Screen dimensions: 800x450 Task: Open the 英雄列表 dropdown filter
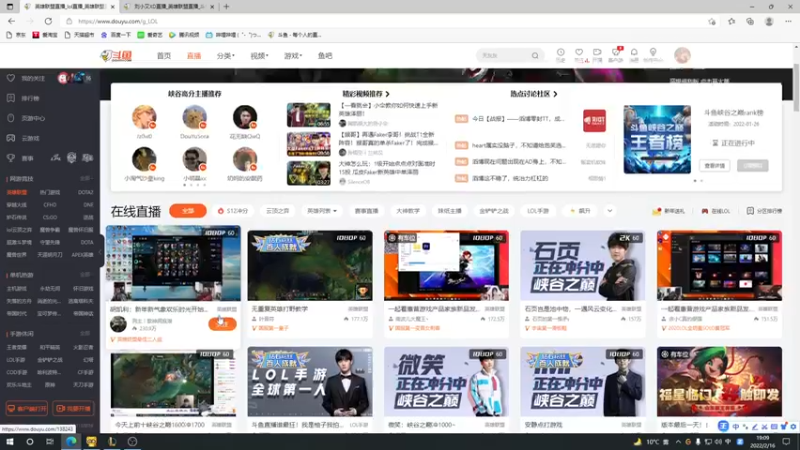pos(321,211)
